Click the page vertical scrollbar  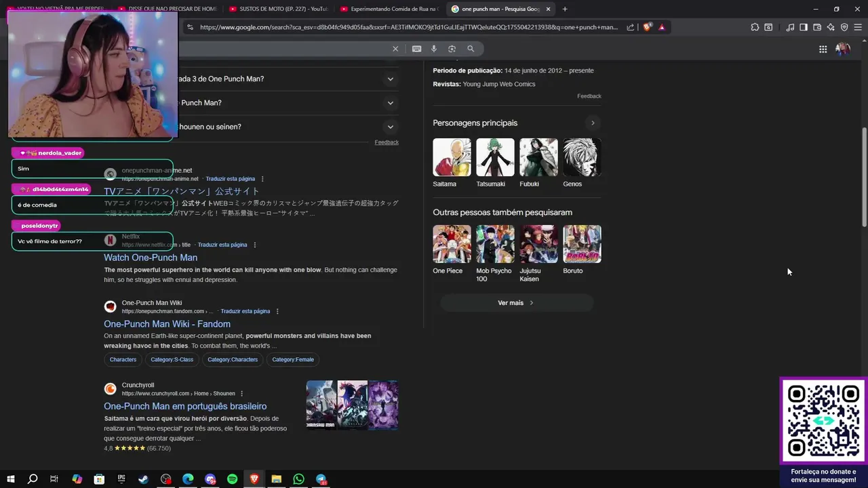click(864, 176)
